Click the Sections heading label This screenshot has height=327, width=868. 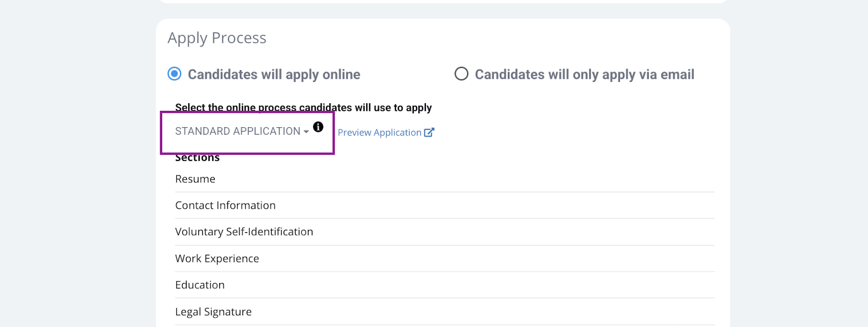[197, 158]
